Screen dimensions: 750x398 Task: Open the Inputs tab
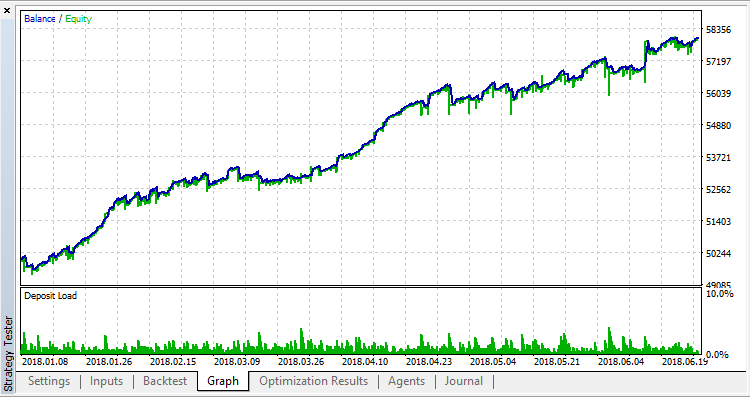106,381
